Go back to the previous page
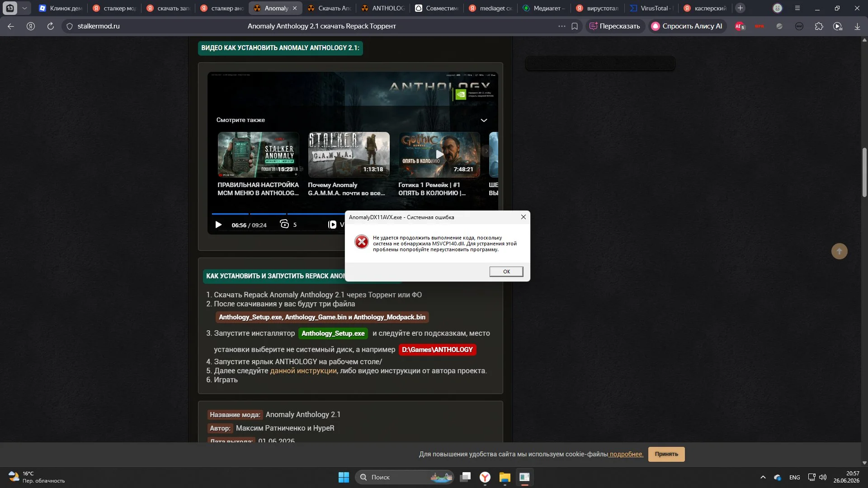The image size is (868, 488). [x=11, y=26]
